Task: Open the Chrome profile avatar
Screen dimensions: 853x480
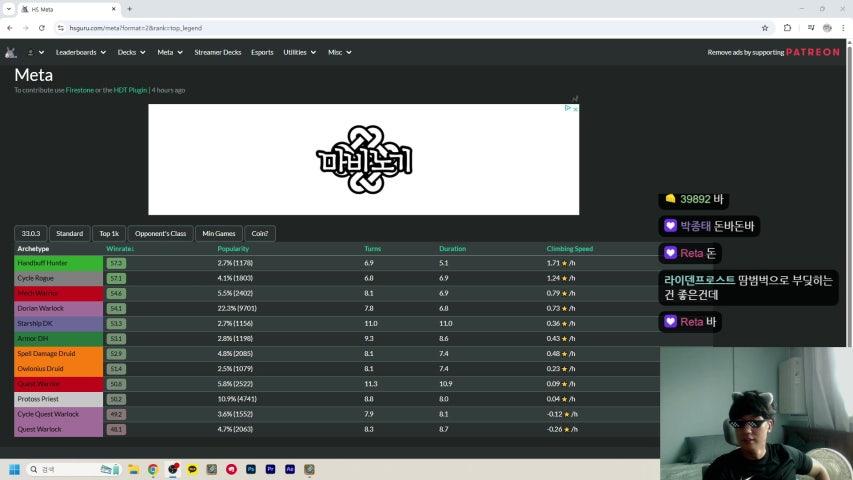Action: click(x=827, y=28)
